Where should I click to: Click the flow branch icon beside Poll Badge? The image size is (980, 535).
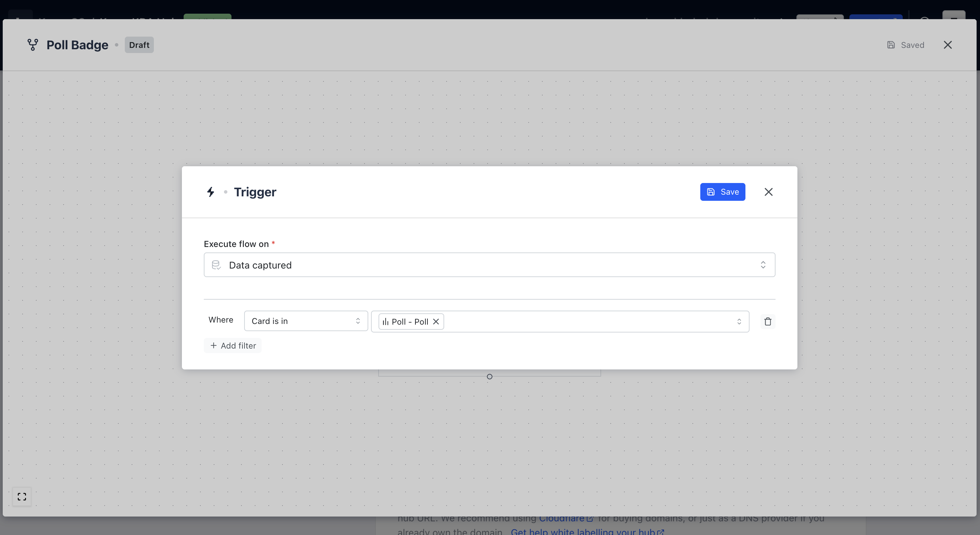(33, 45)
